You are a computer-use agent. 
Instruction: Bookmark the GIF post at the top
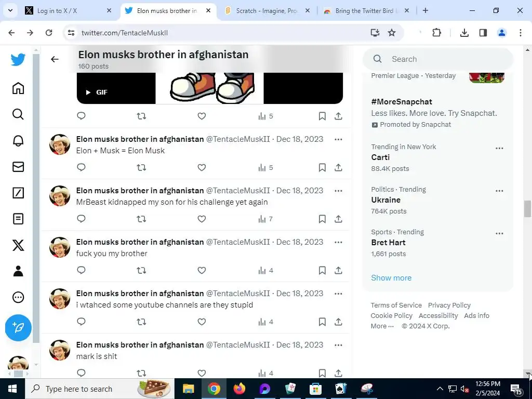322,116
